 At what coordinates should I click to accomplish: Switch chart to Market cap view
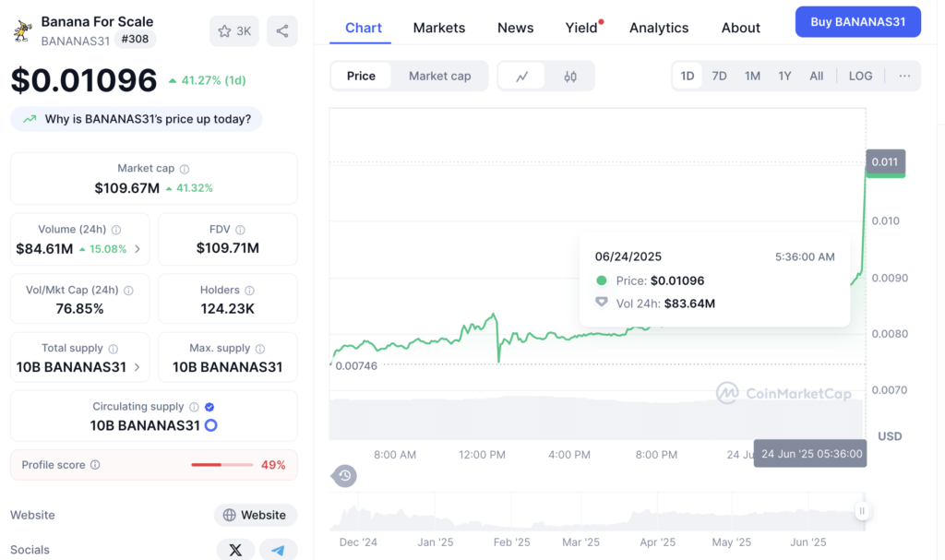pyautogui.click(x=440, y=76)
